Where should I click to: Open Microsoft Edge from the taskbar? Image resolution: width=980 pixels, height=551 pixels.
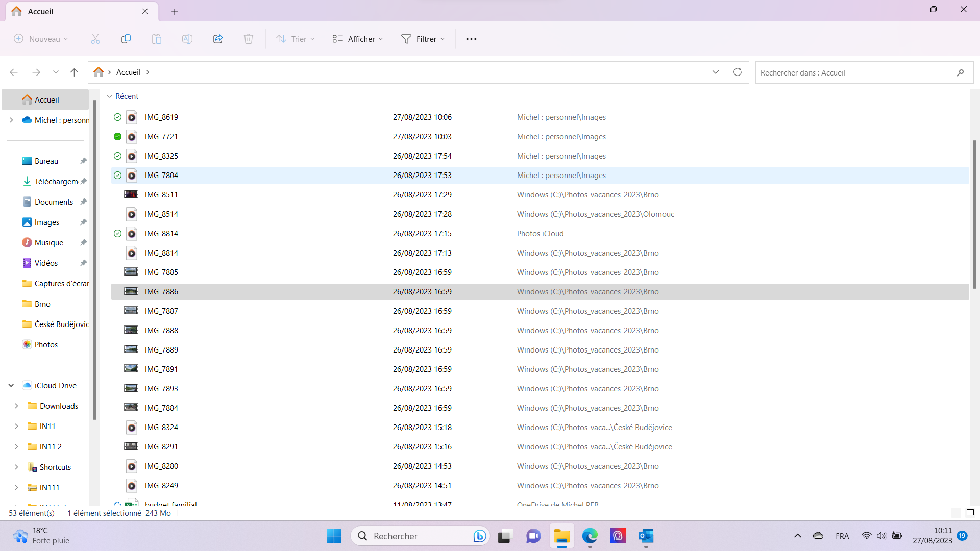point(590,536)
